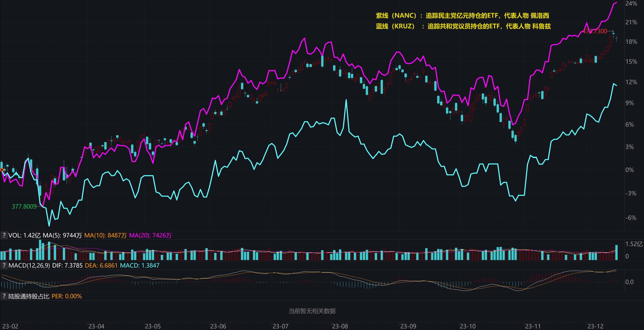Click the green low-price label 377.8009
Viewport: 644px width, 330px height.
tap(24, 206)
